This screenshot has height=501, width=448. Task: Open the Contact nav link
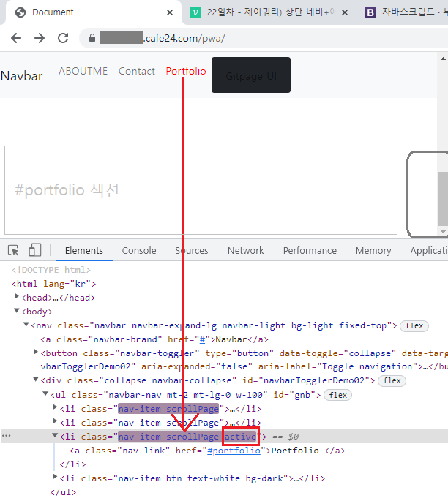coord(137,71)
